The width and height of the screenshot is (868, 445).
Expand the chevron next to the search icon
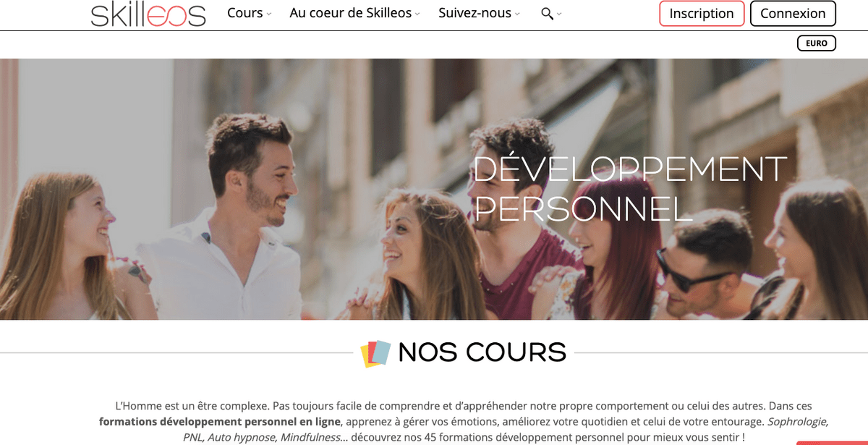point(559,14)
